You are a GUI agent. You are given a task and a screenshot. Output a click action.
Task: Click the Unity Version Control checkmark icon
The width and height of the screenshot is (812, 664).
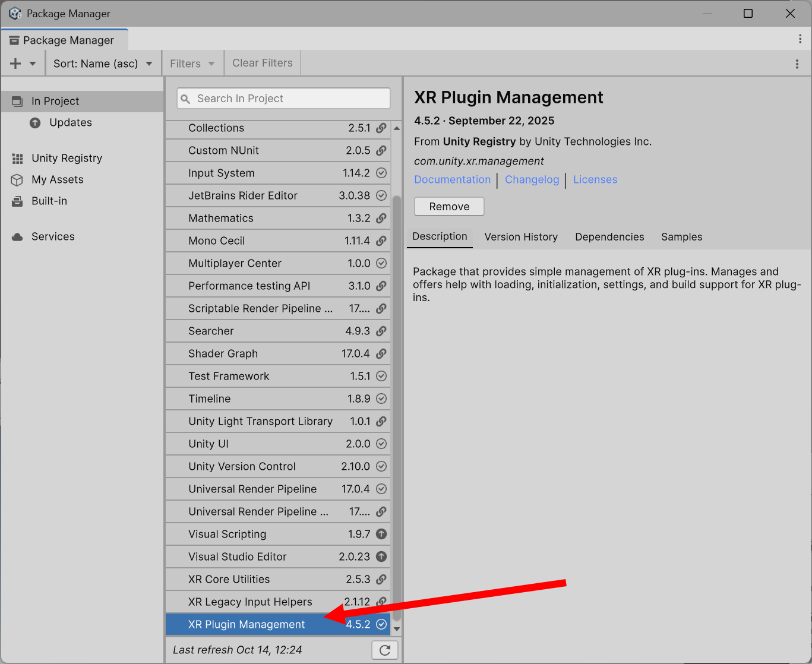381,466
